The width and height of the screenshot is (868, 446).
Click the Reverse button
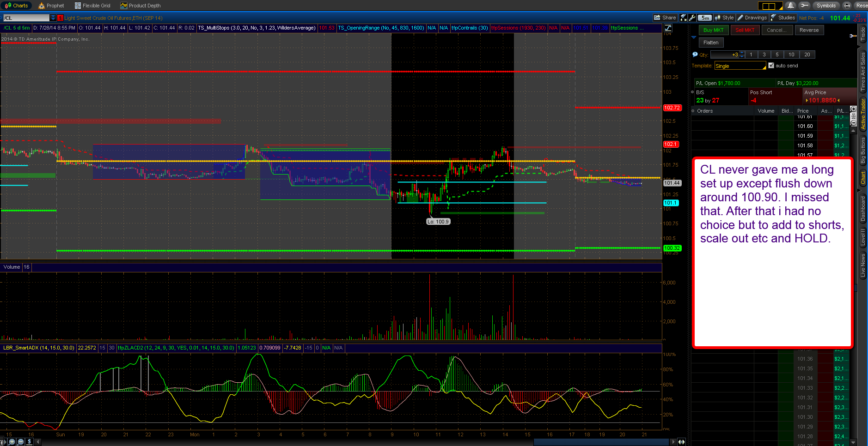[809, 30]
